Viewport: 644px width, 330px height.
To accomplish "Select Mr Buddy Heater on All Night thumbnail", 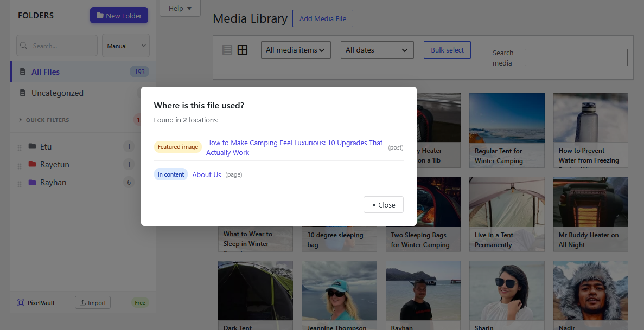I will point(591,214).
